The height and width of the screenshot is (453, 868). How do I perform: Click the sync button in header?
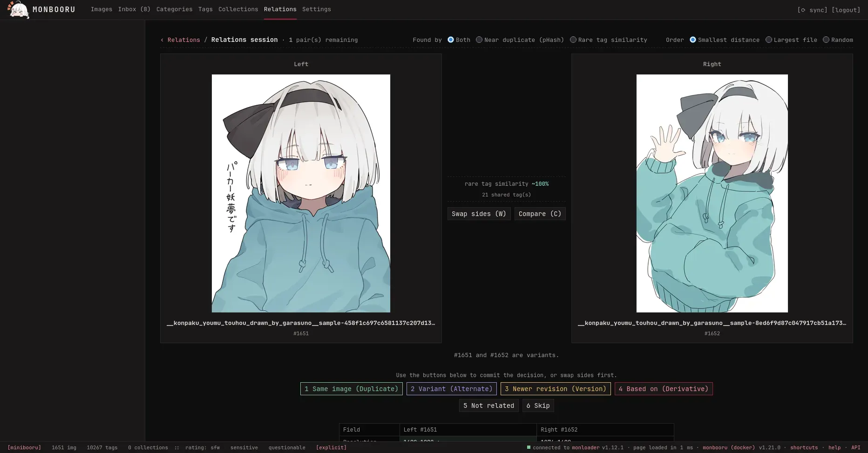[x=812, y=10]
